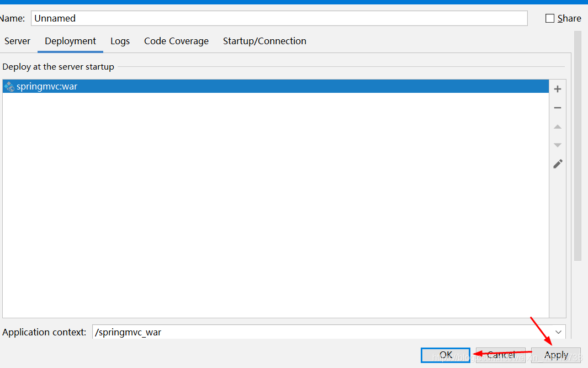This screenshot has height=368, width=588.
Task: Go to the Startup/Connection tab
Action: point(264,41)
